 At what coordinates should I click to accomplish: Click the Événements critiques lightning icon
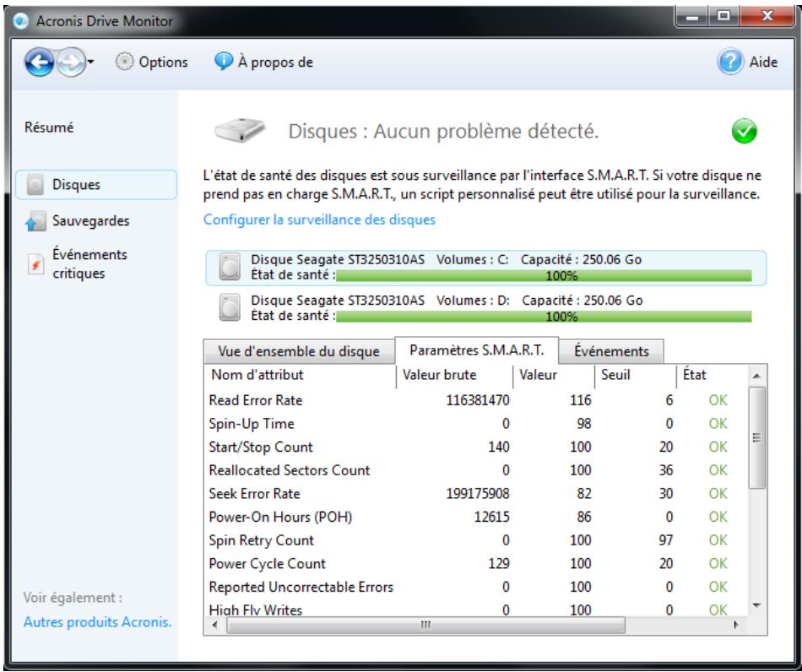35,264
